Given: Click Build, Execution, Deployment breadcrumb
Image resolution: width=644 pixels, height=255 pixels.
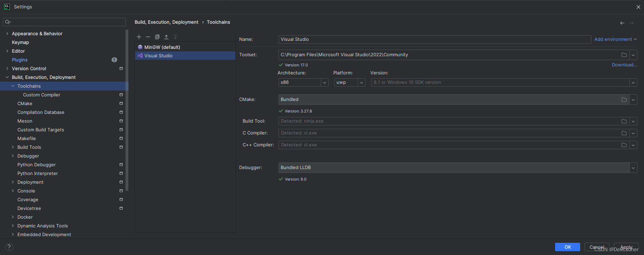Looking at the screenshot, I should pyautogui.click(x=166, y=22).
